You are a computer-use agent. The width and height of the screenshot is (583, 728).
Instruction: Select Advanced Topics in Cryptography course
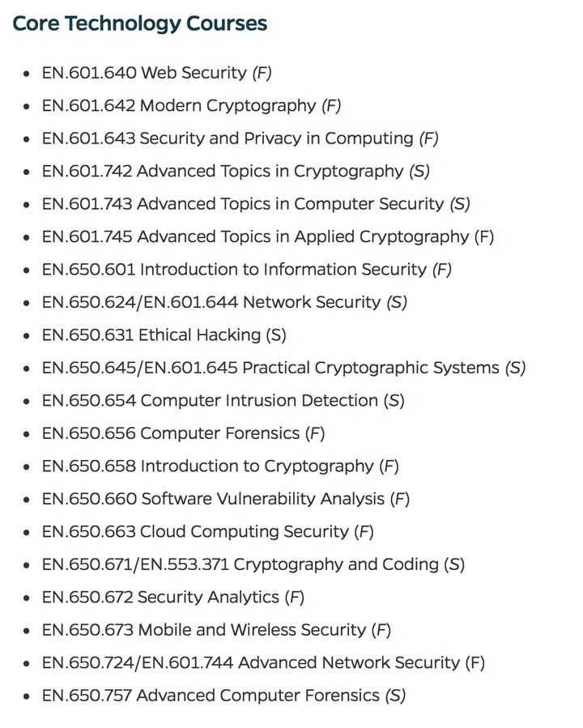[x=235, y=172]
